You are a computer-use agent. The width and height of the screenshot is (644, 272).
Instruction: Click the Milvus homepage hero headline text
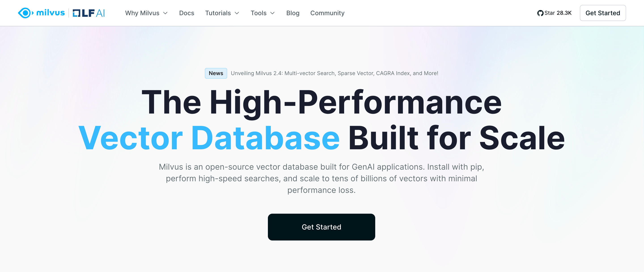coord(322,119)
